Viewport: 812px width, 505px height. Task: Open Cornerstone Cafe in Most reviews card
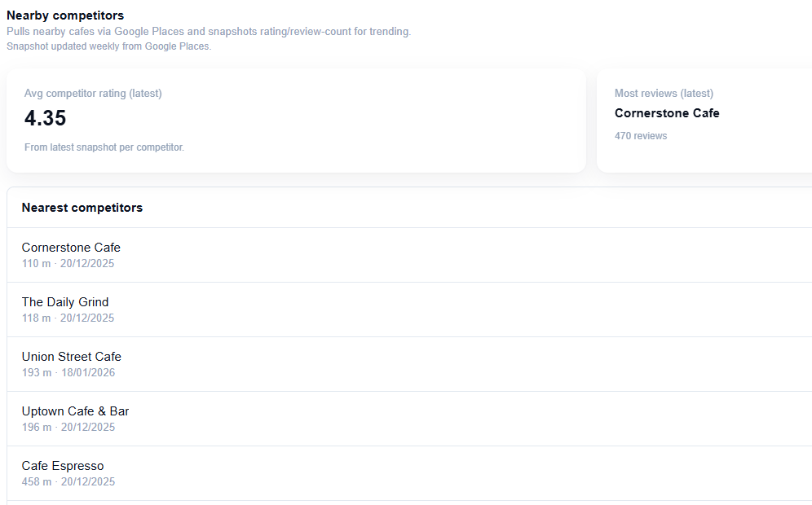[x=667, y=113]
